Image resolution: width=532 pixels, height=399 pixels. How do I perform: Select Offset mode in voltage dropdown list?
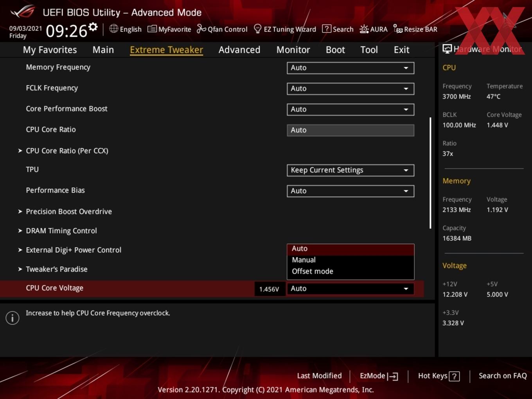[x=350, y=271]
